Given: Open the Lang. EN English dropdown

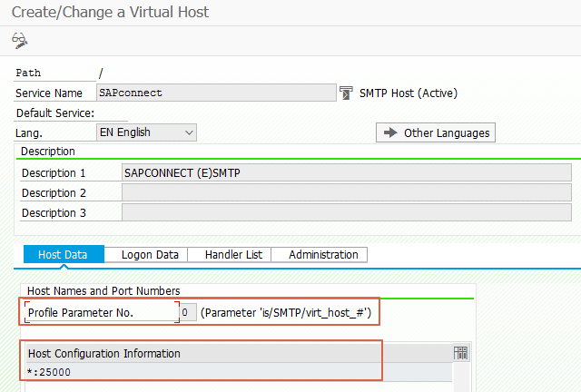Looking at the screenshot, I should tap(146, 132).
